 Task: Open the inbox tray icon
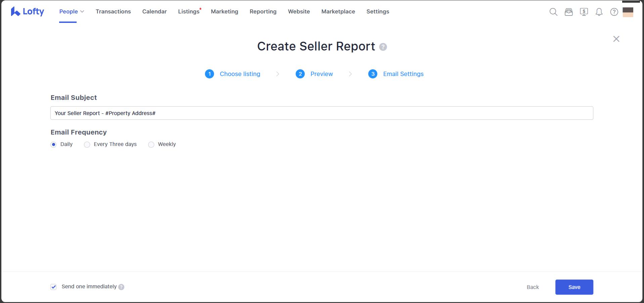pos(568,12)
